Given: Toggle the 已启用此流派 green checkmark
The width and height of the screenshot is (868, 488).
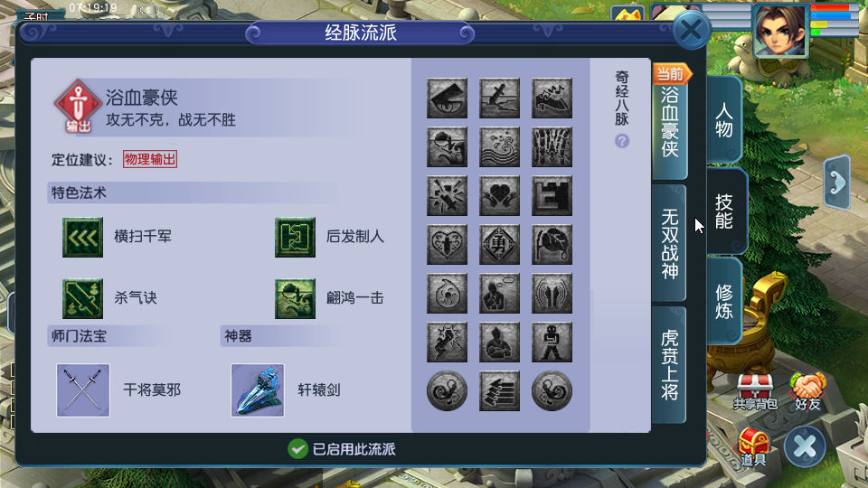Looking at the screenshot, I should pyautogui.click(x=297, y=449).
